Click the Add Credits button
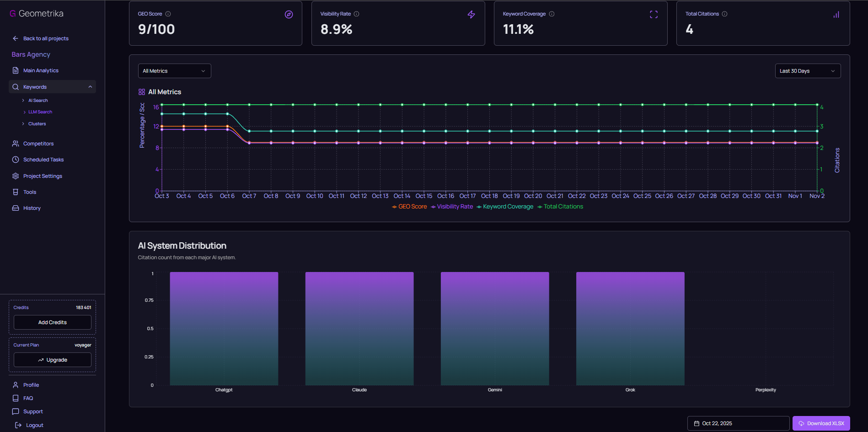Viewport: 868px width, 432px height. click(52, 322)
